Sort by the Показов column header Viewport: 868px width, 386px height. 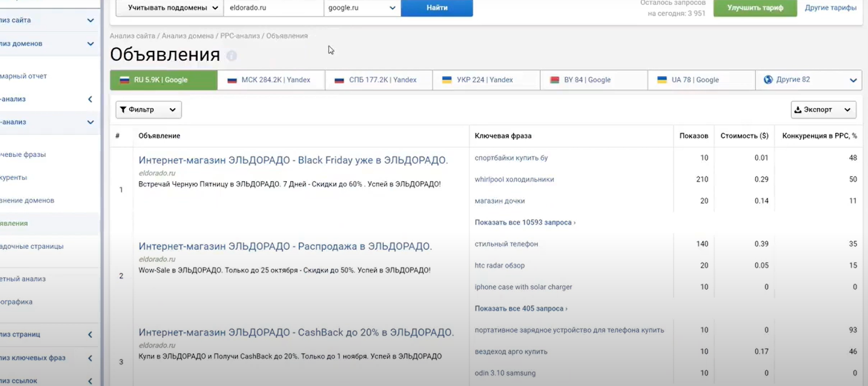coord(693,136)
